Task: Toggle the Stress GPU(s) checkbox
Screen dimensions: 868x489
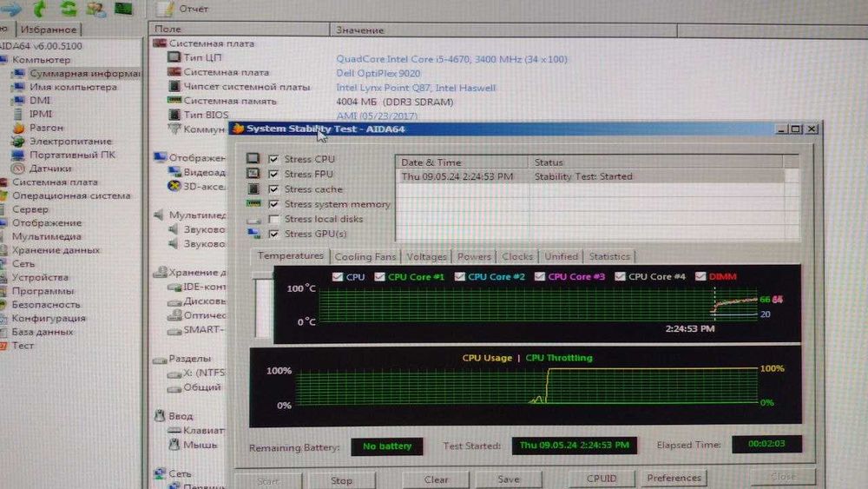Action: [273, 234]
